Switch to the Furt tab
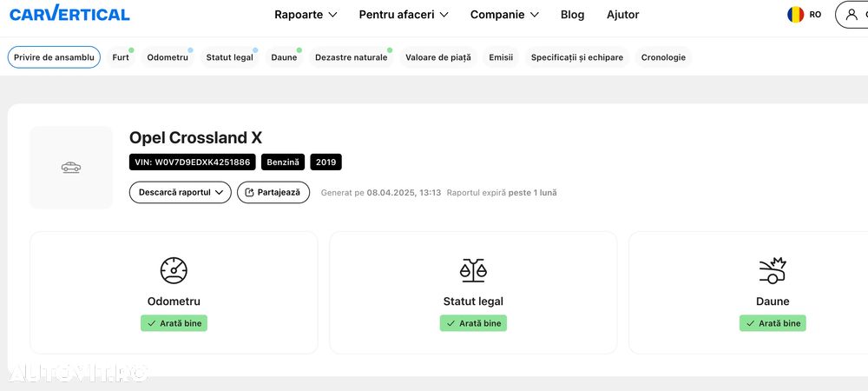The image size is (868, 391). tap(121, 57)
